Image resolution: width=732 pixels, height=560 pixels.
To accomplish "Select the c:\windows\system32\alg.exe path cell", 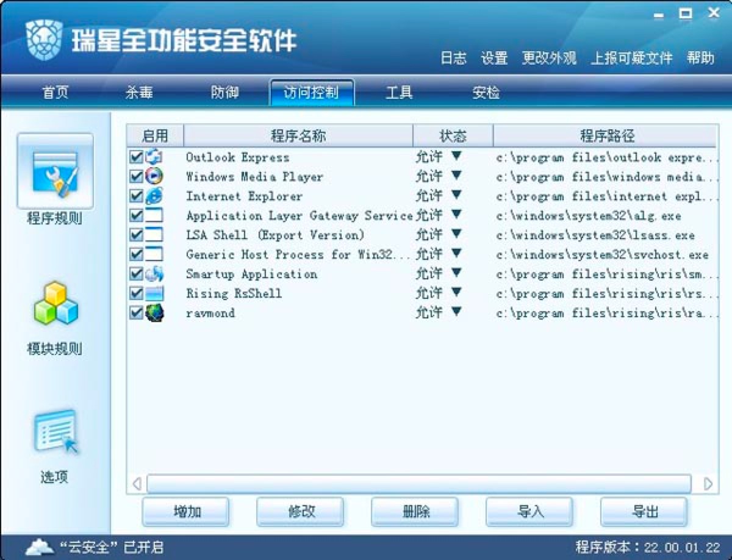I will [589, 216].
